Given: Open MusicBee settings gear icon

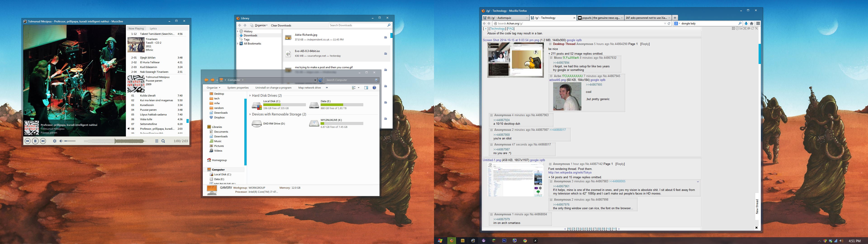Looking at the screenshot, I should 54,141.
